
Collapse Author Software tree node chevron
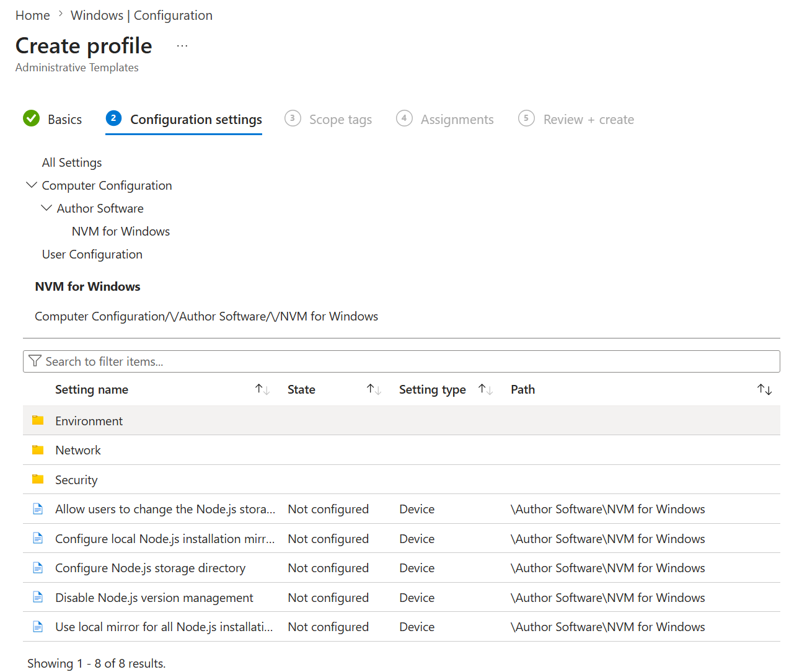pos(46,208)
